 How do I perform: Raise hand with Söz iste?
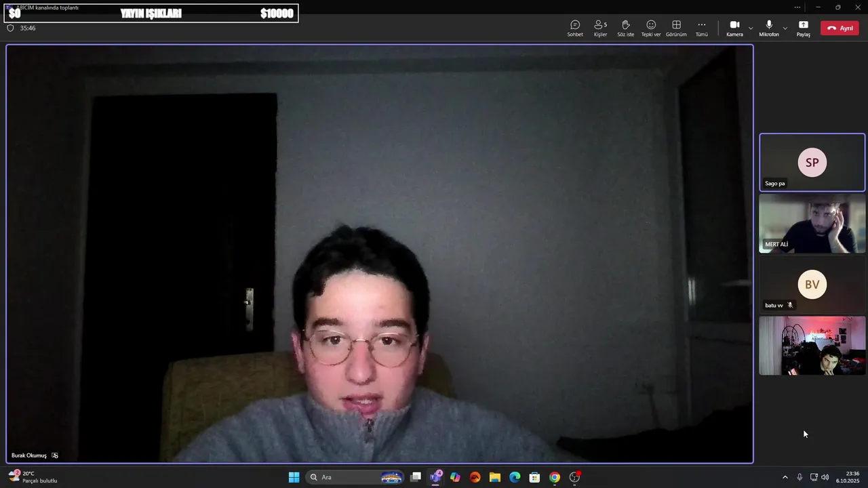point(625,28)
